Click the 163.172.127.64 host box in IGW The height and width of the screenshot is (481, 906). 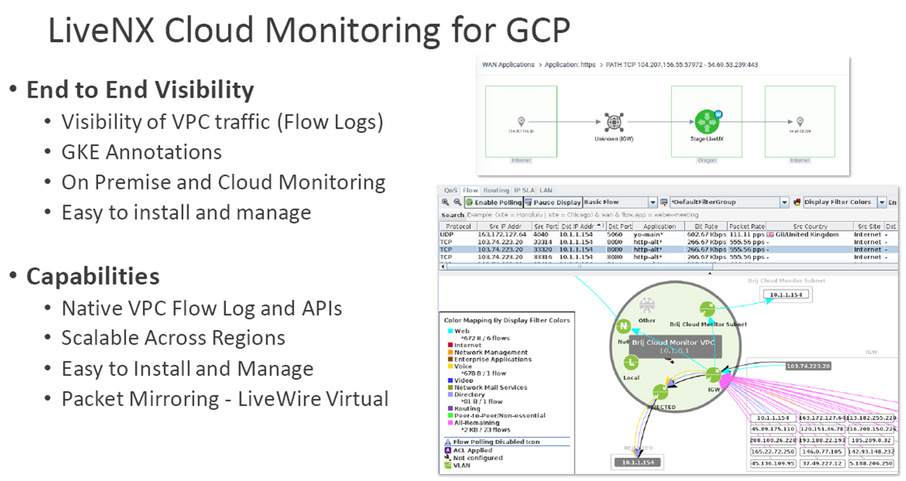[x=823, y=417]
